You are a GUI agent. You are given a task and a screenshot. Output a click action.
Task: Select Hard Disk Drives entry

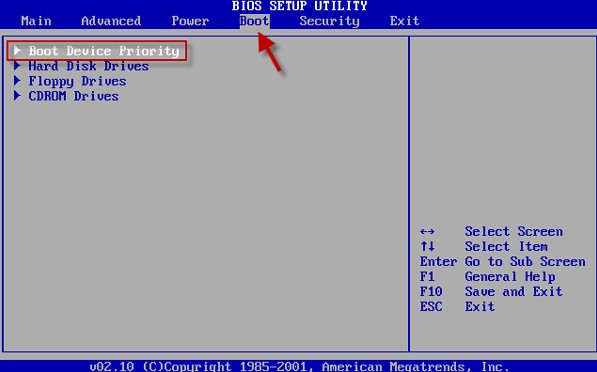click(89, 66)
